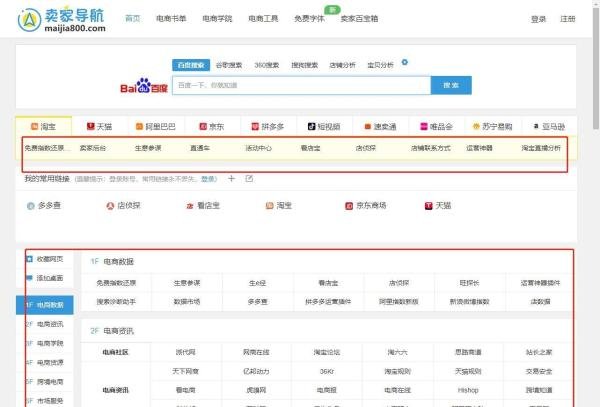This screenshot has height=407, width=600.
Task: Open 卖家百宝箱 in the top navigation
Action: point(359,18)
